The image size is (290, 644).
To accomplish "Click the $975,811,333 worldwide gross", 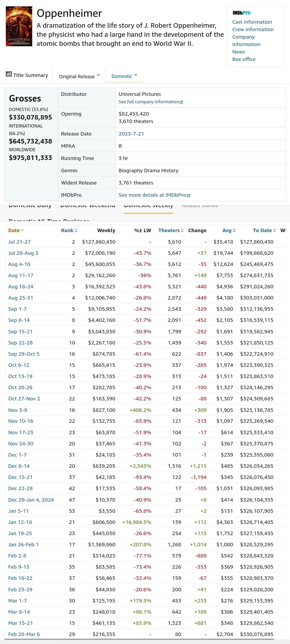I will pos(30,158).
